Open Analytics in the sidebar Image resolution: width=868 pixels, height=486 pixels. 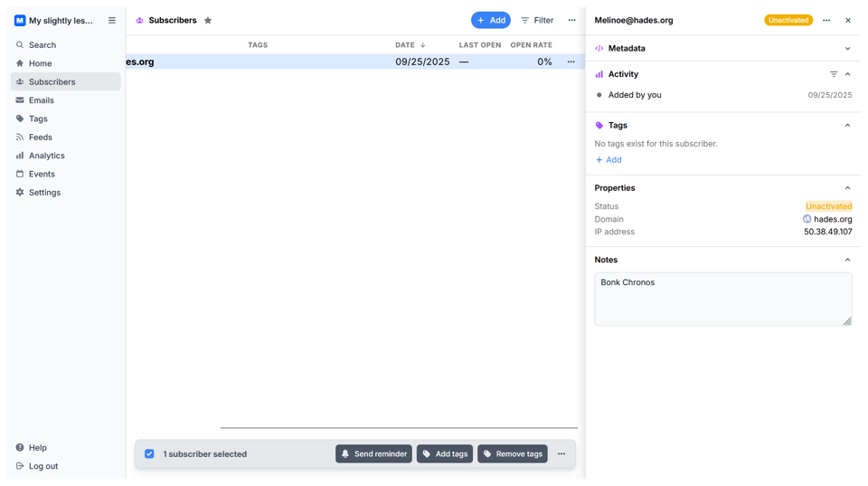tap(65, 156)
